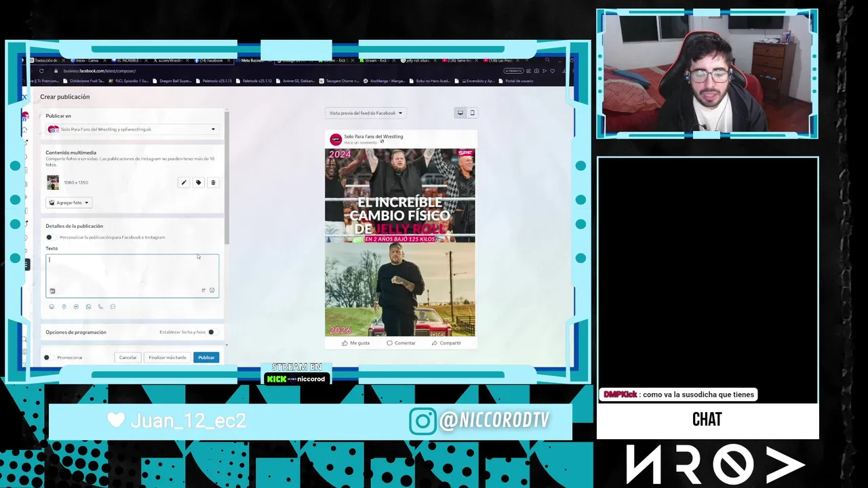The height and width of the screenshot is (488, 868).
Task: Click Me gusta in post preview
Action: tap(356, 343)
